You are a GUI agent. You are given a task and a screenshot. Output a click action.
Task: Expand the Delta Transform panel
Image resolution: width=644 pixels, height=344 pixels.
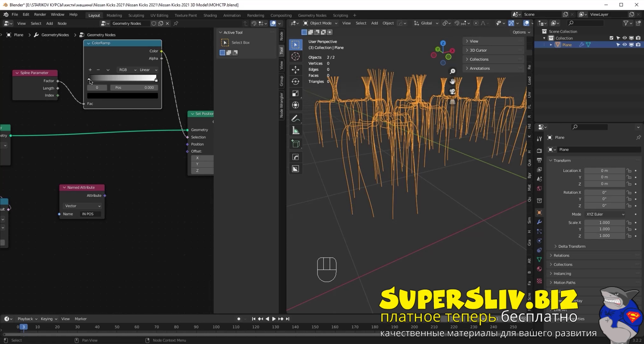click(x=571, y=246)
